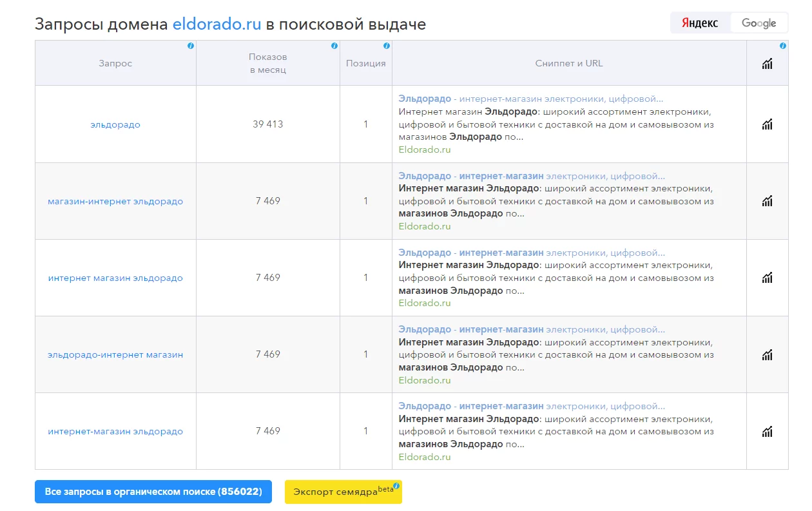Open snippet title in интернет-магазин эльдорадо row

(532, 406)
